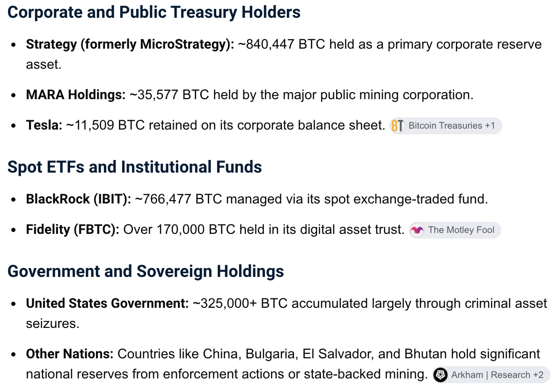Click the MARA Holdings bold label
The width and height of the screenshot is (558, 392).
coord(76,95)
